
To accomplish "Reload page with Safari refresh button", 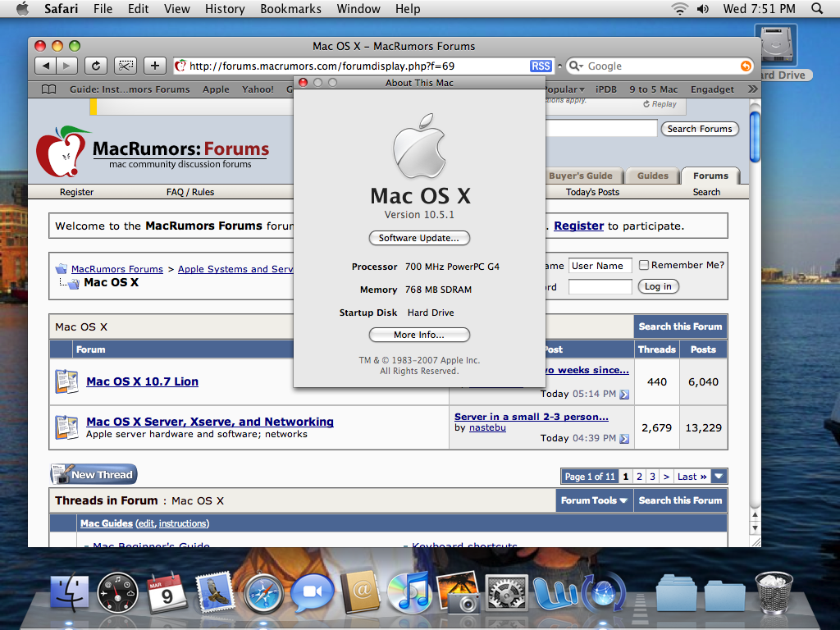I will tap(95, 66).
